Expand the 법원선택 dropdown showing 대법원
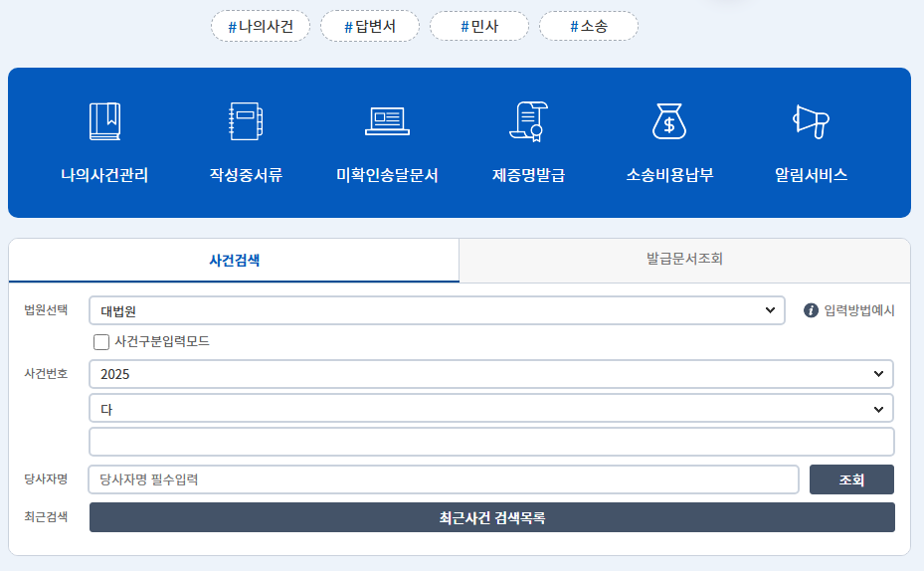Image resolution: width=924 pixels, height=571 pixels. point(437,310)
